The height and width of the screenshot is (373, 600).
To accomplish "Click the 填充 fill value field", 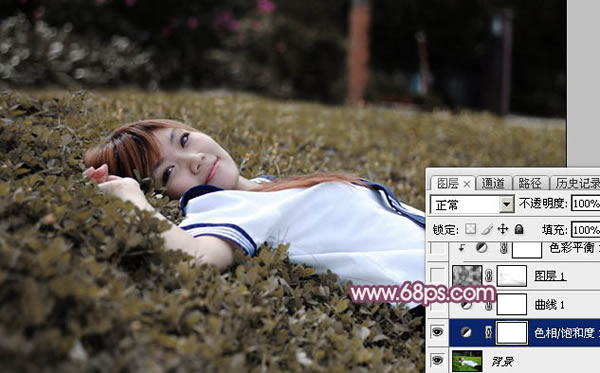I will (585, 230).
